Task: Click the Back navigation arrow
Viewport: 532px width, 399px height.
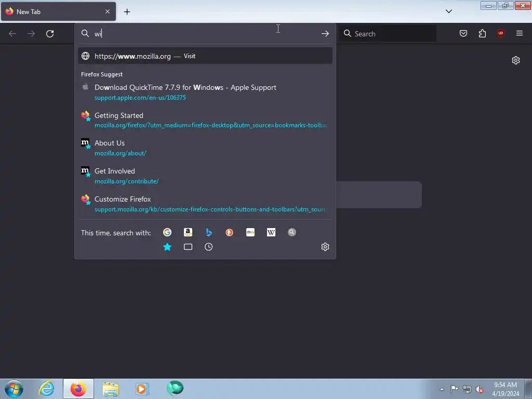Action: point(12,34)
